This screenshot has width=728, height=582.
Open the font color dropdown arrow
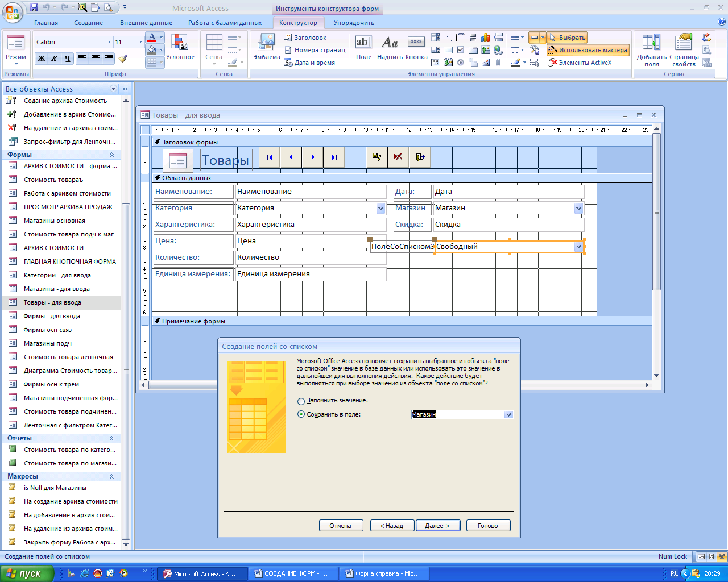point(161,38)
